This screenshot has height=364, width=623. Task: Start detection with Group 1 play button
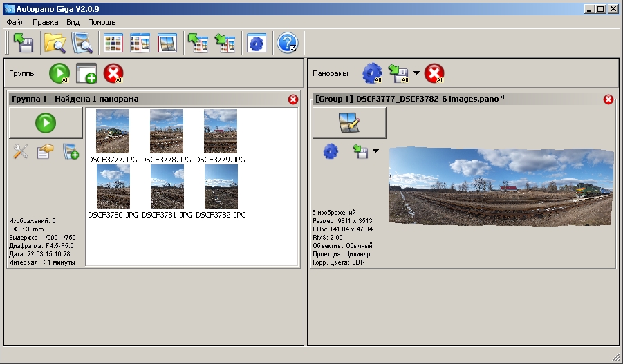pos(46,123)
